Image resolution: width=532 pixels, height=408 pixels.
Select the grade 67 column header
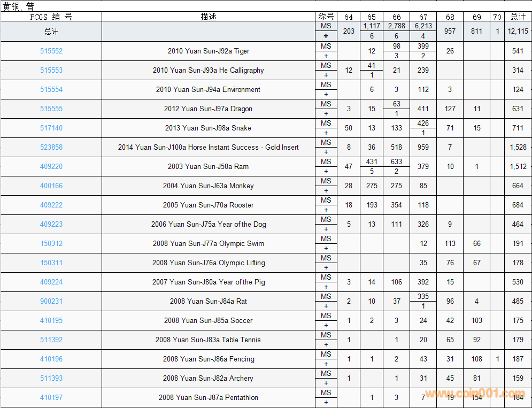(x=423, y=17)
